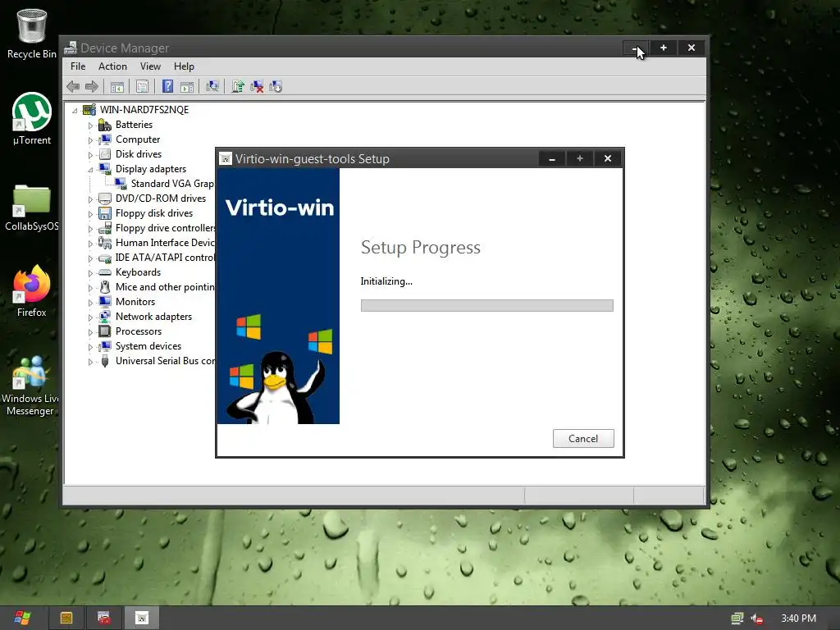Expand the DVD/CD-ROM drives arrow
This screenshot has height=630, width=840.
[90, 199]
